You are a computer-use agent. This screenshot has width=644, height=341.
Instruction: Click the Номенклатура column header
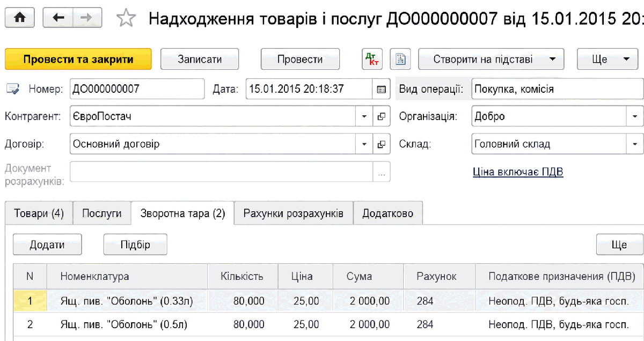tap(127, 277)
